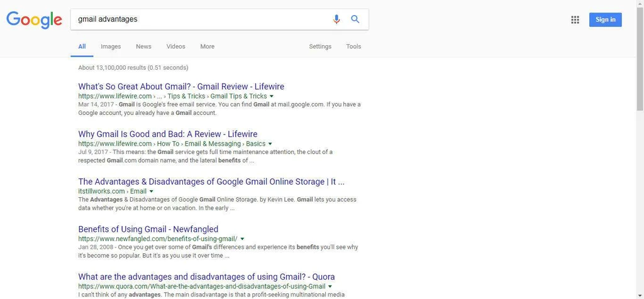Open search Tools
Screen dimensions: 644x299
[x=353, y=46]
